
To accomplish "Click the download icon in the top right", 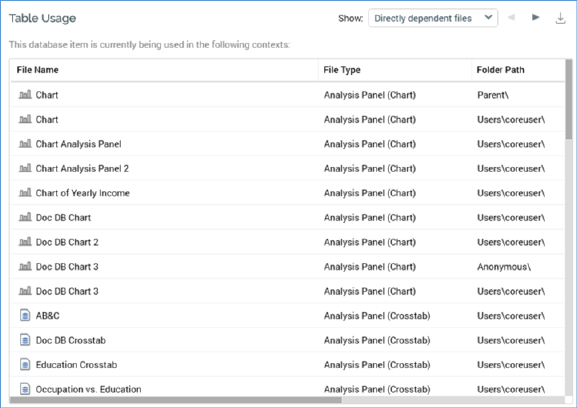I will [x=560, y=18].
